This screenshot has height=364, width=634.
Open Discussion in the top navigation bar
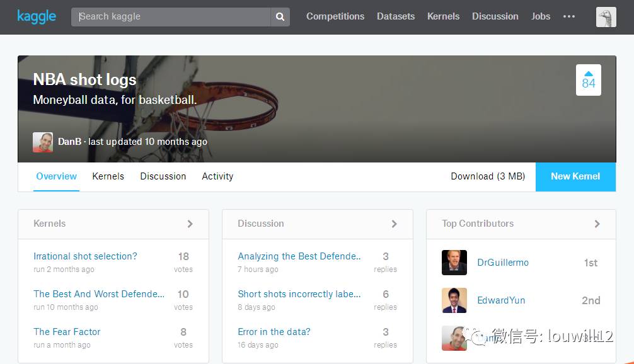pos(495,16)
